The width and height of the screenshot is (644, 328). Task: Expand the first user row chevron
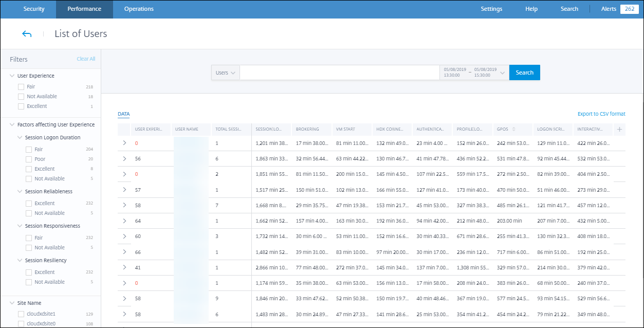[x=124, y=143]
